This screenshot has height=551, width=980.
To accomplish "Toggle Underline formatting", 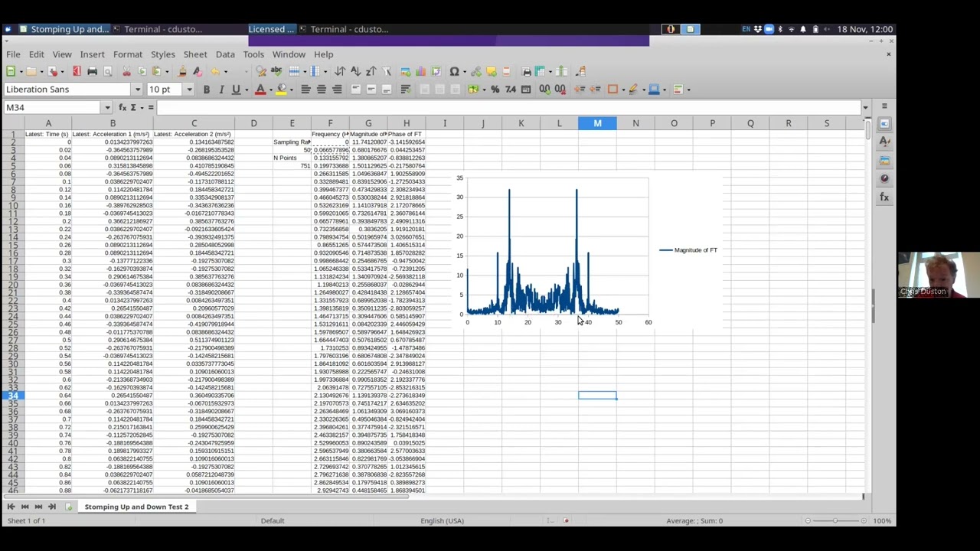I will point(236,90).
